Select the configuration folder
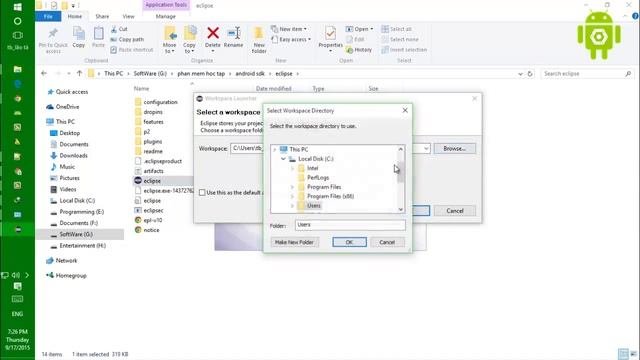640x360 pixels. pos(160,102)
